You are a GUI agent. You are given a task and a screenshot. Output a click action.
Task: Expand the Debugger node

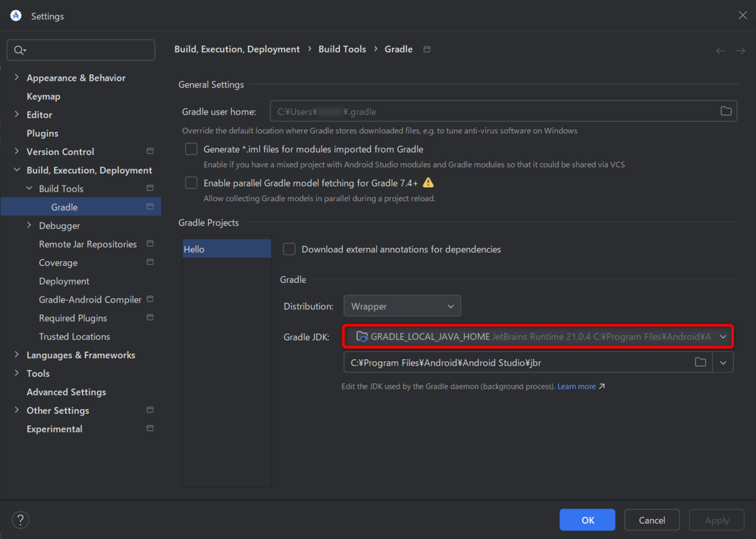pos(29,225)
